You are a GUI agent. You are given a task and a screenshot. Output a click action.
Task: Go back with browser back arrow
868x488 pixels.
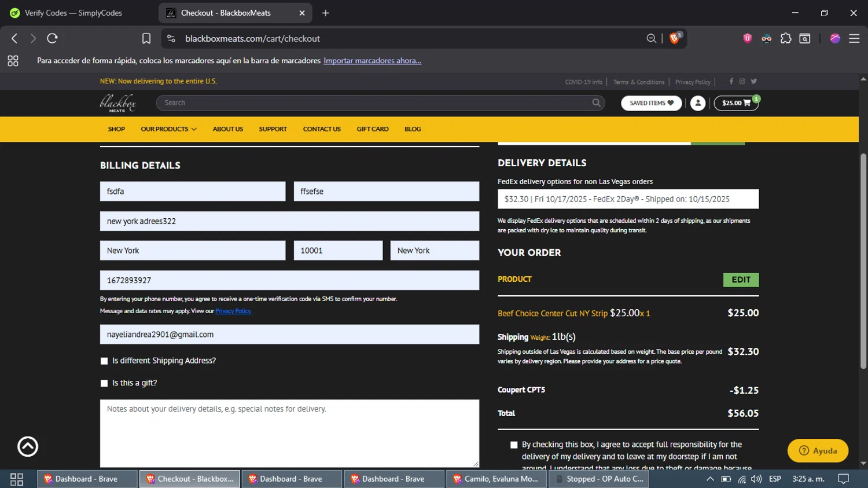(14, 38)
